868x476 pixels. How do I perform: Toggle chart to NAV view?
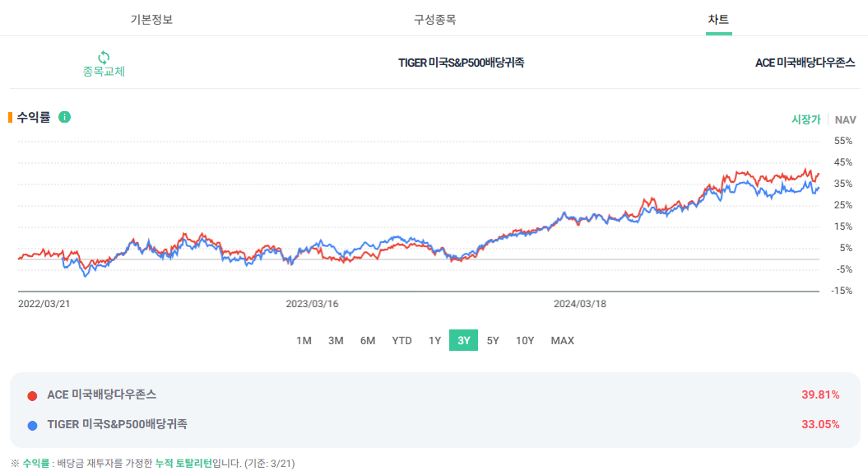point(845,119)
